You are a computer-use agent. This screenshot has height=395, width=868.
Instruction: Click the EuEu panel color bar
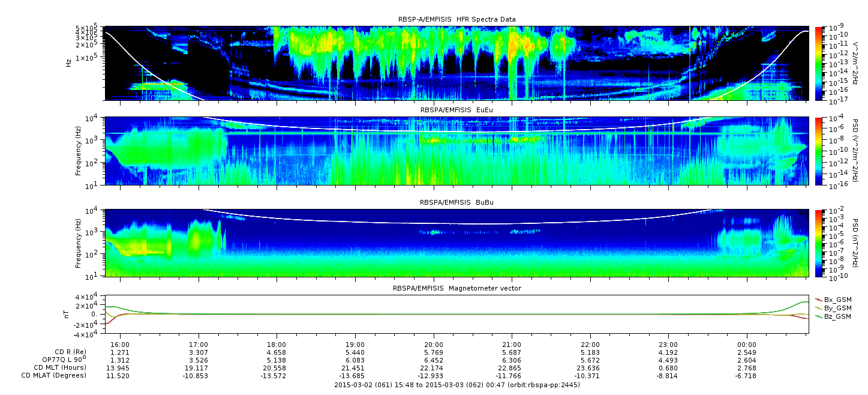[819, 151]
